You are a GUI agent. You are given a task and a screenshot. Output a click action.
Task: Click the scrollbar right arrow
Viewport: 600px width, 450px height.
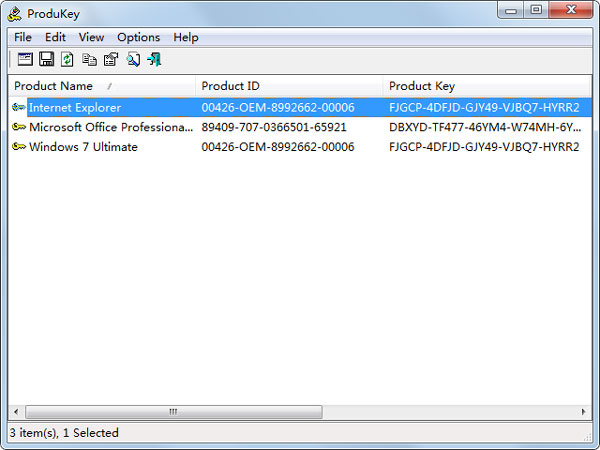pyautogui.click(x=583, y=412)
